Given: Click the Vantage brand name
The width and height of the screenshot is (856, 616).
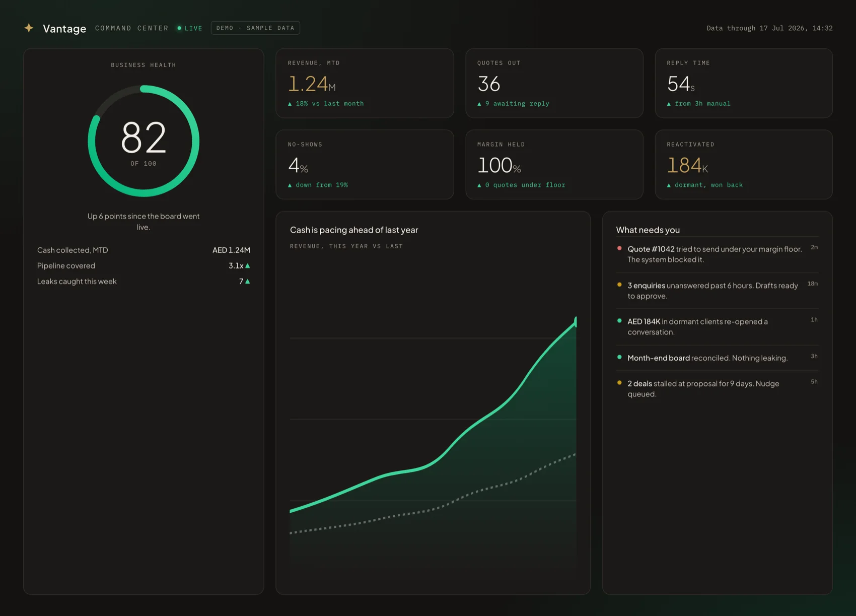Looking at the screenshot, I should coord(64,29).
